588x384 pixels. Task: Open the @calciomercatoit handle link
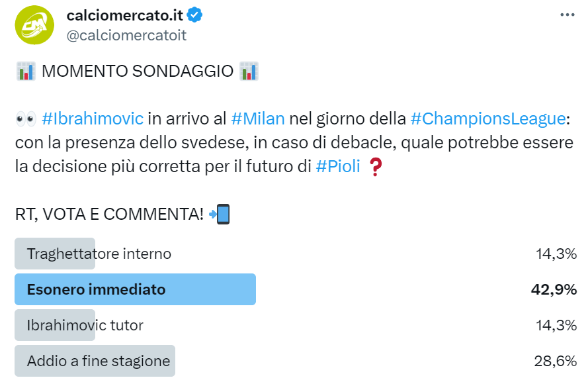[126, 36]
